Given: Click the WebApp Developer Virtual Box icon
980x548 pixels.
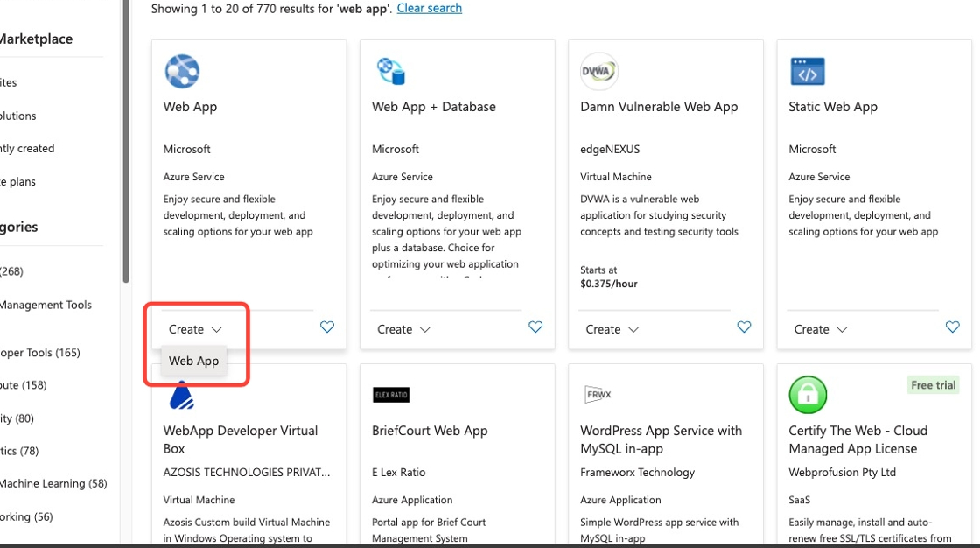Looking at the screenshot, I should point(182,396).
